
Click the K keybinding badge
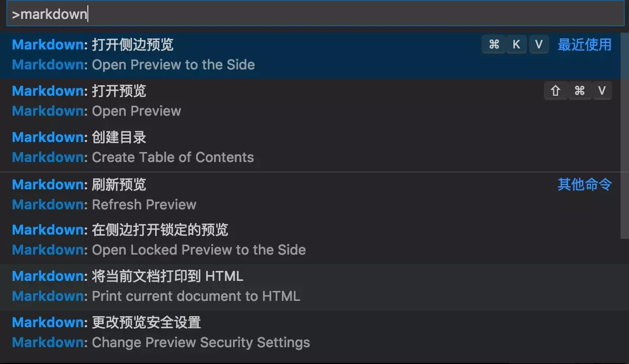(516, 45)
